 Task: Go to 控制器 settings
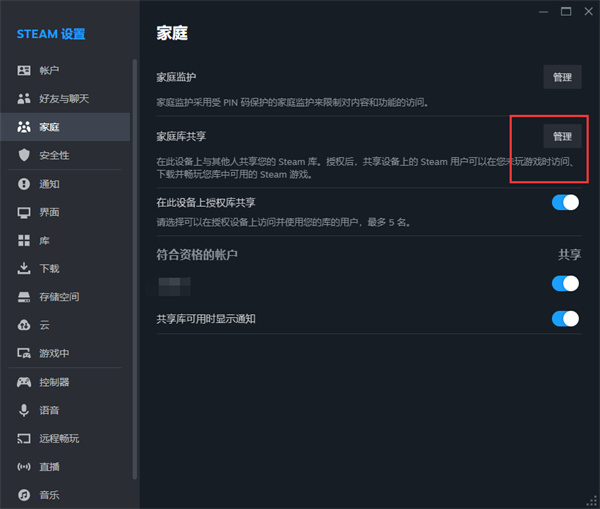coord(65,382)
